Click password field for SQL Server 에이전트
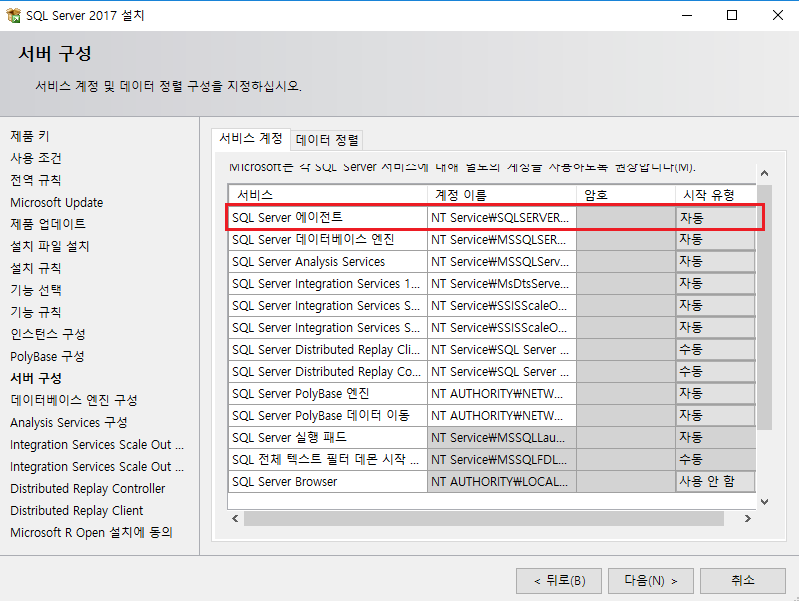Screen dimensions: 799x601 tap(626, 218)
